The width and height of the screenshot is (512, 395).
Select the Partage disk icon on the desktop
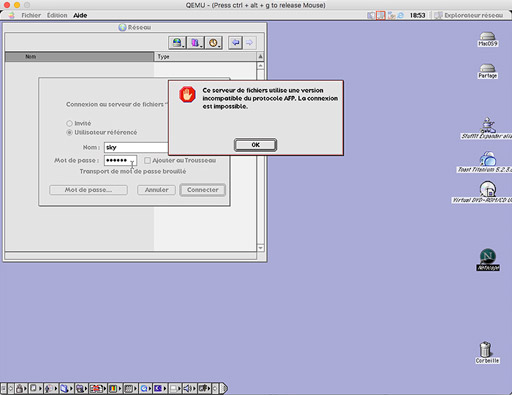click(x=487, y=71)
